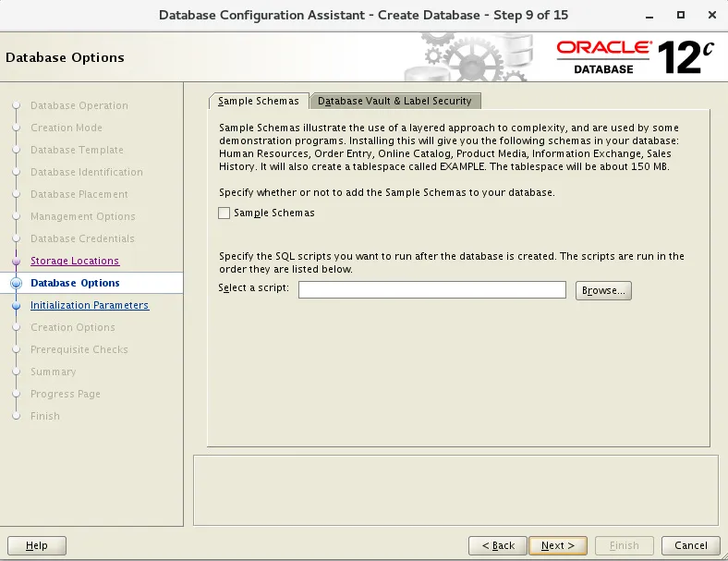
Task: Cancel the database creation wizard
Action: point(691,545)
